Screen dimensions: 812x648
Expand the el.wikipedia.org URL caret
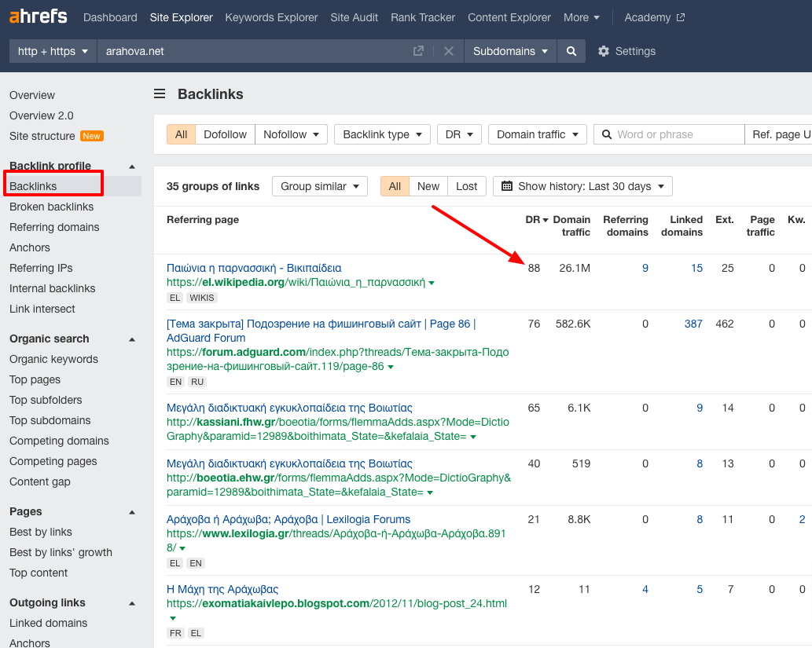click(432, 283)
